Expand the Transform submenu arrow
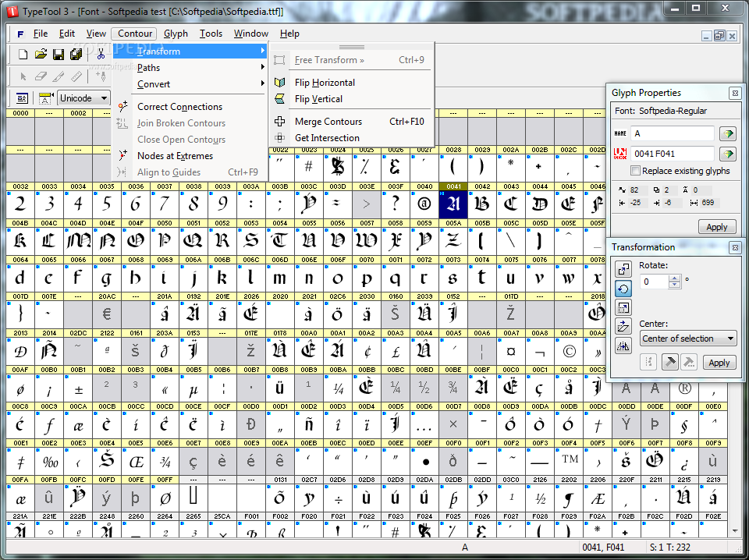 (262, 51)
